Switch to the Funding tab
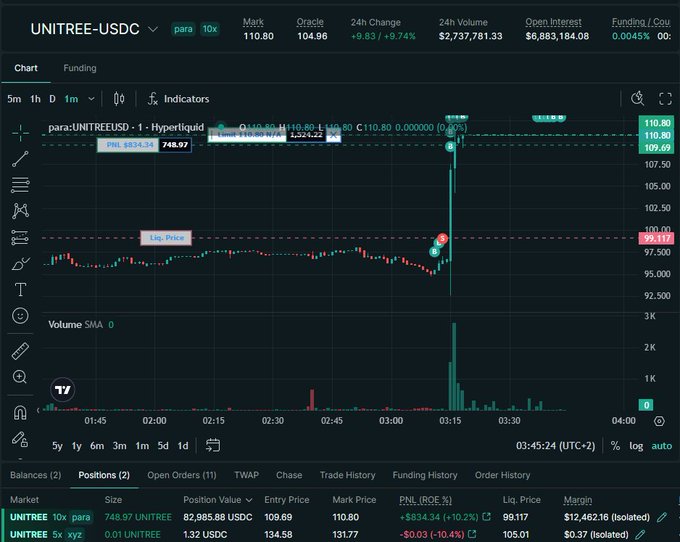 point(80,68)
